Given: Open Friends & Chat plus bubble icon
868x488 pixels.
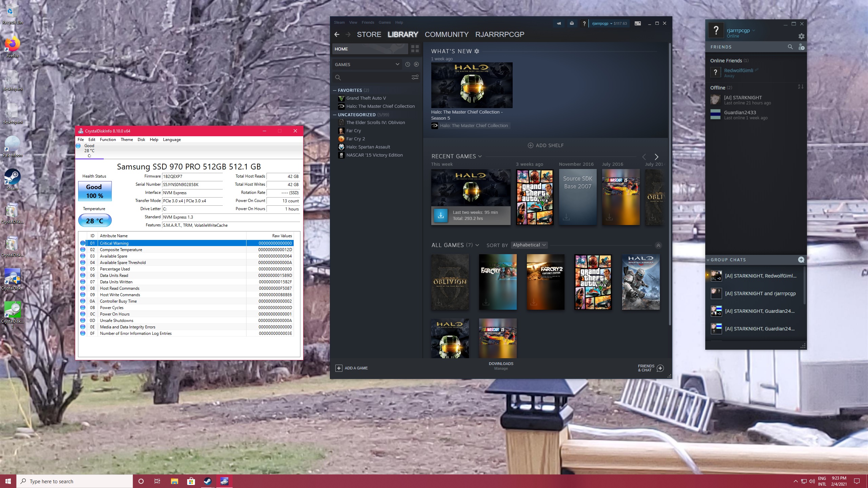Looking at the screenshot, I should click(660, 368).
